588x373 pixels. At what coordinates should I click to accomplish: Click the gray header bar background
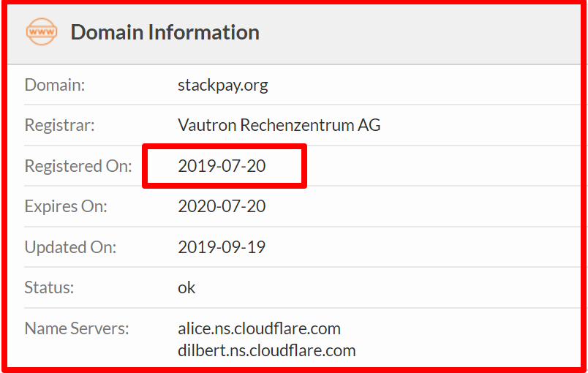click(x=412, y=34)
